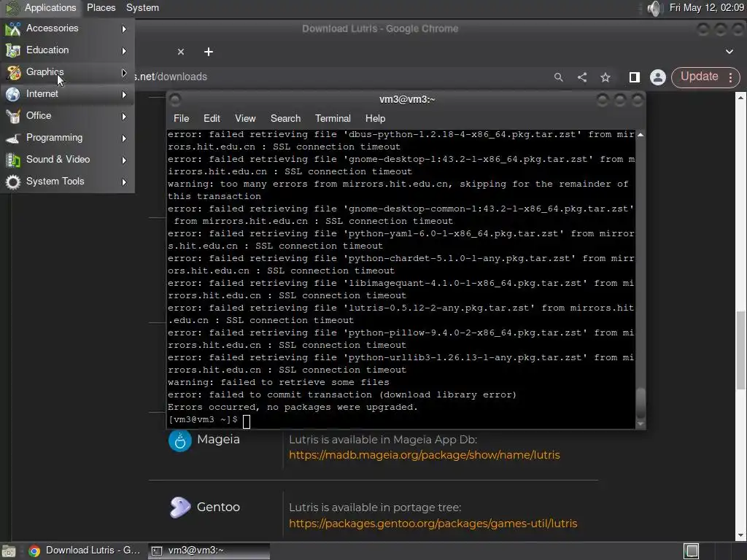The image size is (747, 560).
Task: Click the Education category icon
Action: click(x=13, y=51)
